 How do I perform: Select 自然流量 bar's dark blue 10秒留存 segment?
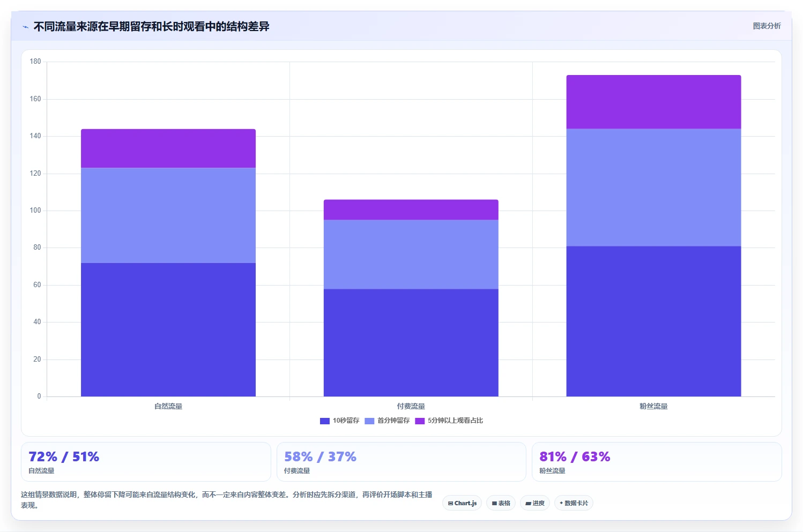point(168,329)
